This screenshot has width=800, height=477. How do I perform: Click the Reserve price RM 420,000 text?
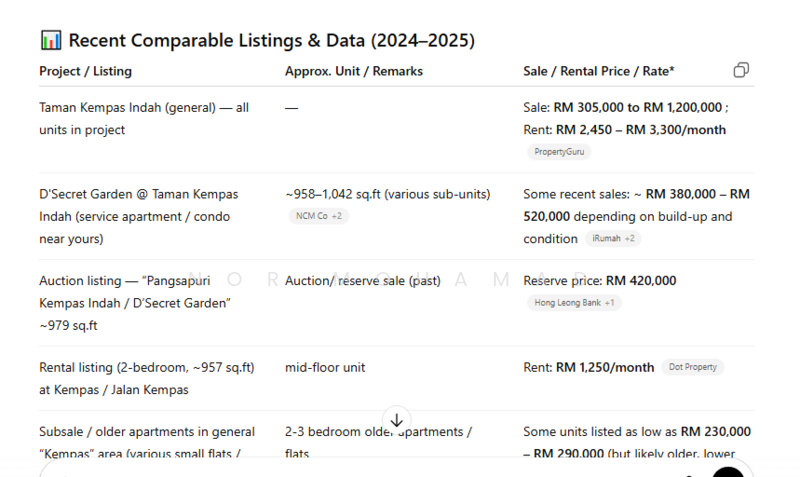(599, 281)
